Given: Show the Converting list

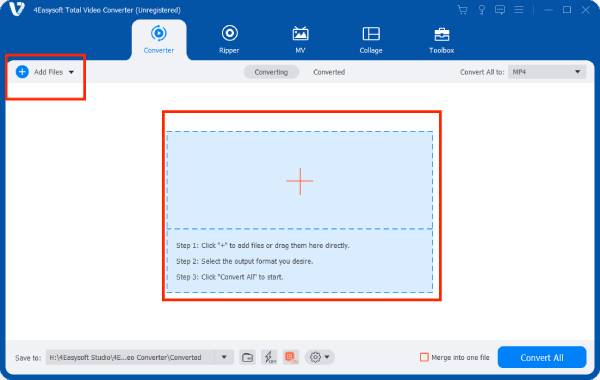Looking at the screenshot, I should point(271,72).
